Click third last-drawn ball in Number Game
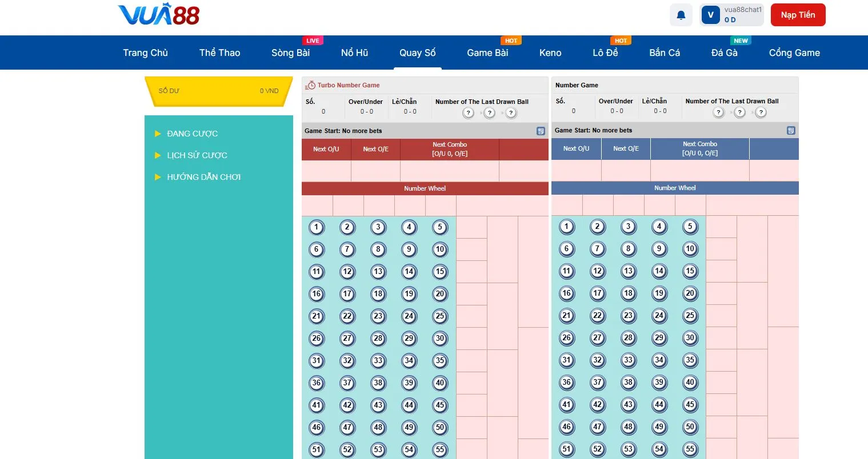Viewport: 868px width, 459px height. coord(761,112)
